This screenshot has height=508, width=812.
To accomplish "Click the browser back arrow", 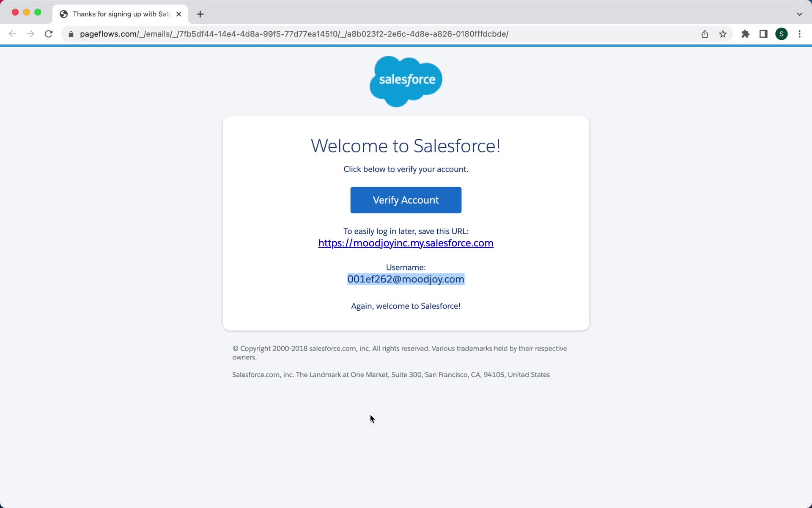I will click(x=12, y=34).
